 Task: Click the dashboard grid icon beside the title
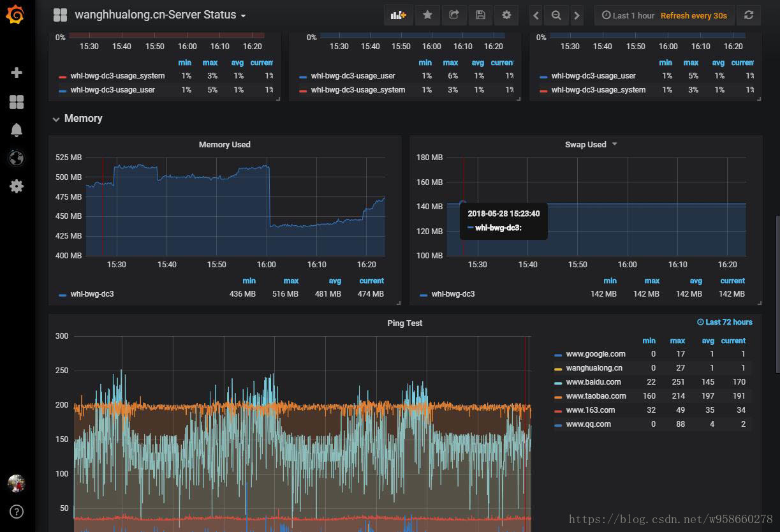[x=60, y=15]
